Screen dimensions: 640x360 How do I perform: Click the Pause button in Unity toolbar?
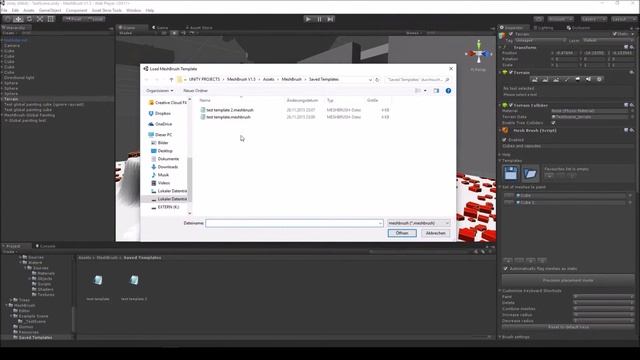click(x=319, y=19)
